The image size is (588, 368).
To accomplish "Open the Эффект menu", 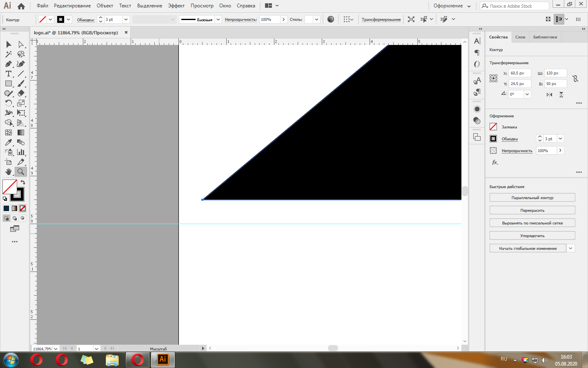I will coord(176,6).
